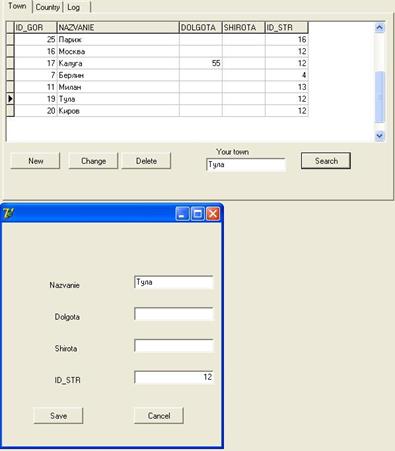Click ID_GOR cell 20 in Киров row
Viewport: 395px width, 451px height.
tap(36, 111)
